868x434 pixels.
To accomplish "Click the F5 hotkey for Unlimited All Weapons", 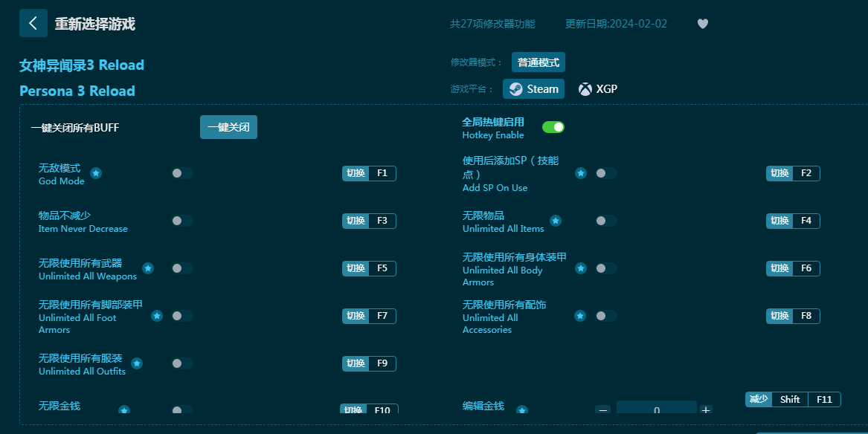I will pos(369,268).
